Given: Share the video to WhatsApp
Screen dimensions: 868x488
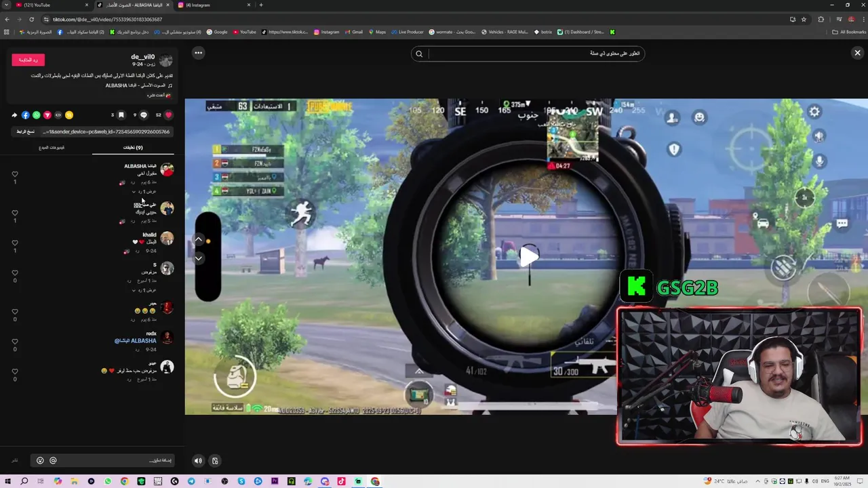Looking at the screenshot, I should [37, 115].
